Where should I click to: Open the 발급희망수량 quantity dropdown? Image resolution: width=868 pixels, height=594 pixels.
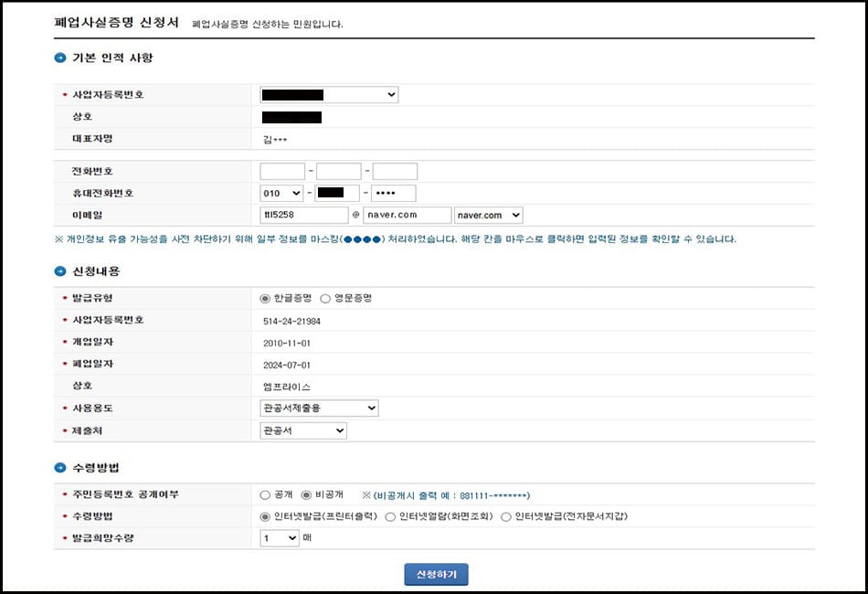pos(279,538)
